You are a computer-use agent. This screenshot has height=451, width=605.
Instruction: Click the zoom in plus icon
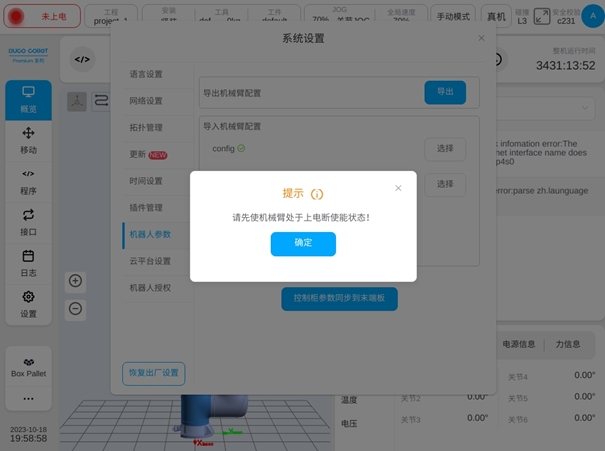pyautogui.click(x=75, y=281)
